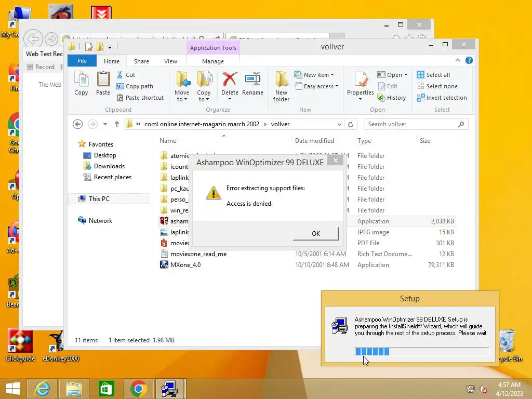532x399 pixels.
Task: Go up one folder level
Action: [x=117, y=124]
